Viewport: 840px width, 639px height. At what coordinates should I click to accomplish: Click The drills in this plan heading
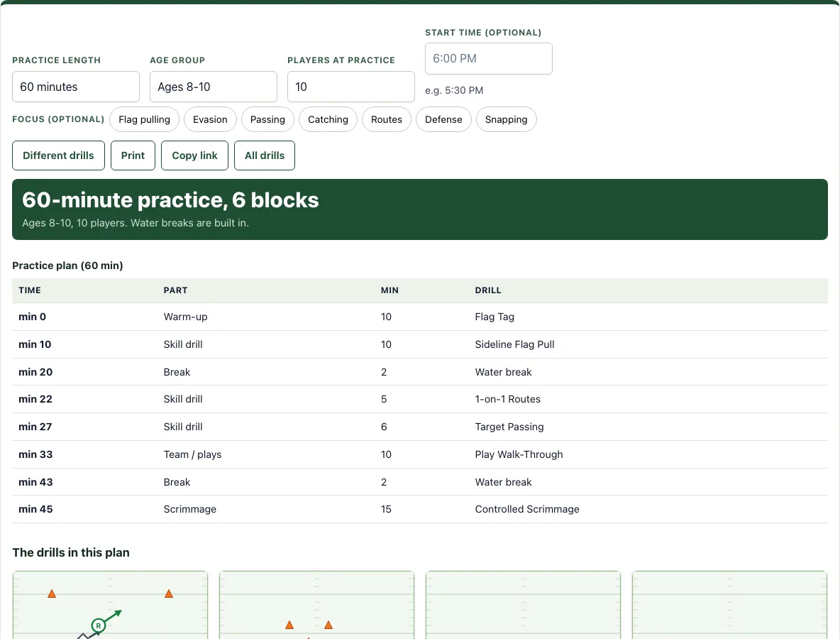tap(71, 552)
